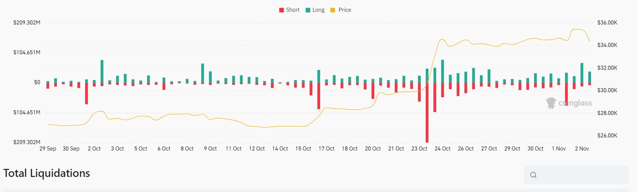Screen dimensions: 644x192
Task: Click the Total Liquidations heading
Action: point(47,173)
